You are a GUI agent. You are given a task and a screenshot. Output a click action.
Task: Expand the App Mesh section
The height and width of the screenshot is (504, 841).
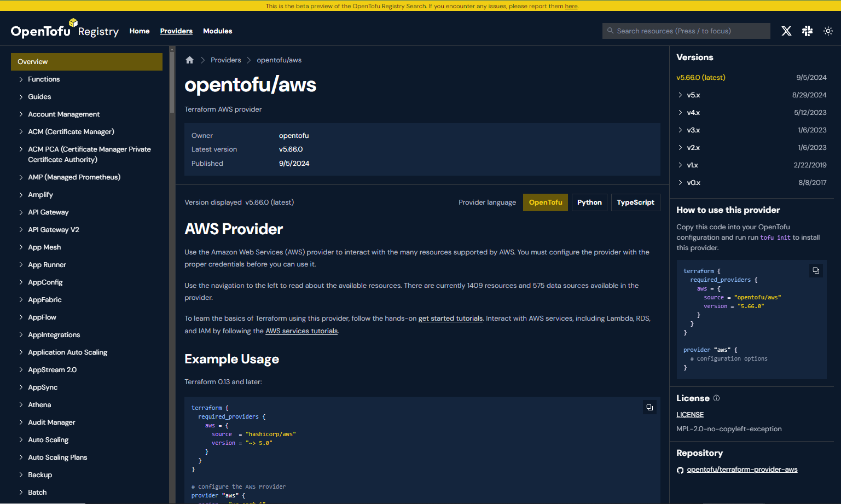[x=44, y=247]
